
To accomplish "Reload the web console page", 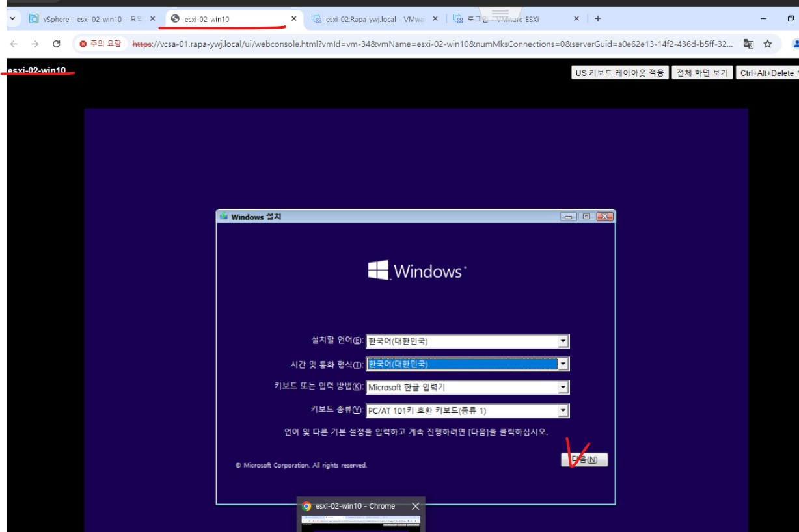I will point(57,44).
